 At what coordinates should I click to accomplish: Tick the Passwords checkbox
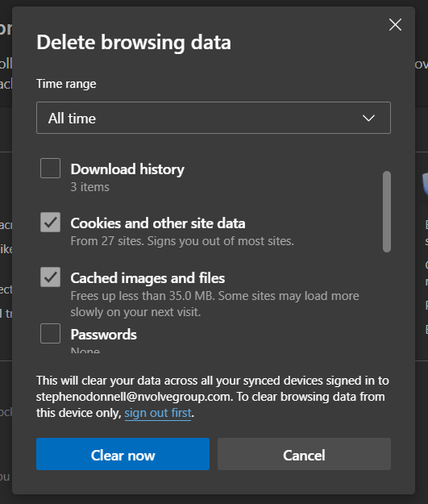[x=51, y=334]
